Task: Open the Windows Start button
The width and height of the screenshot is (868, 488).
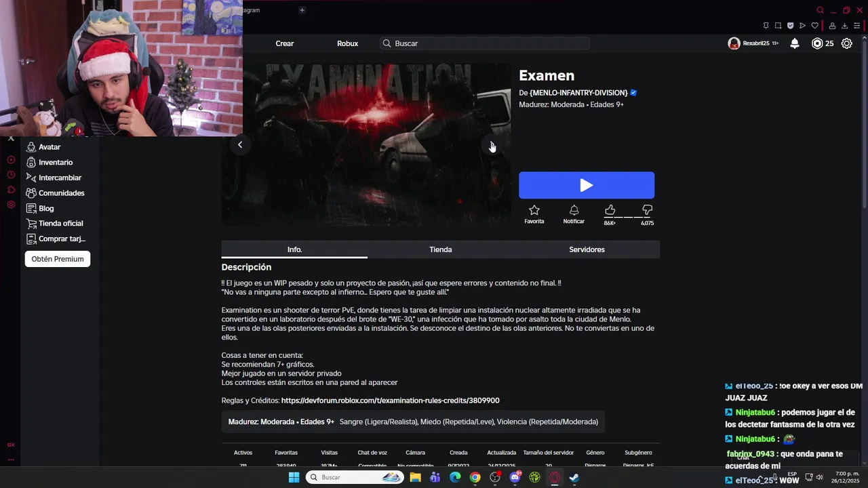Action: point(294,477)
